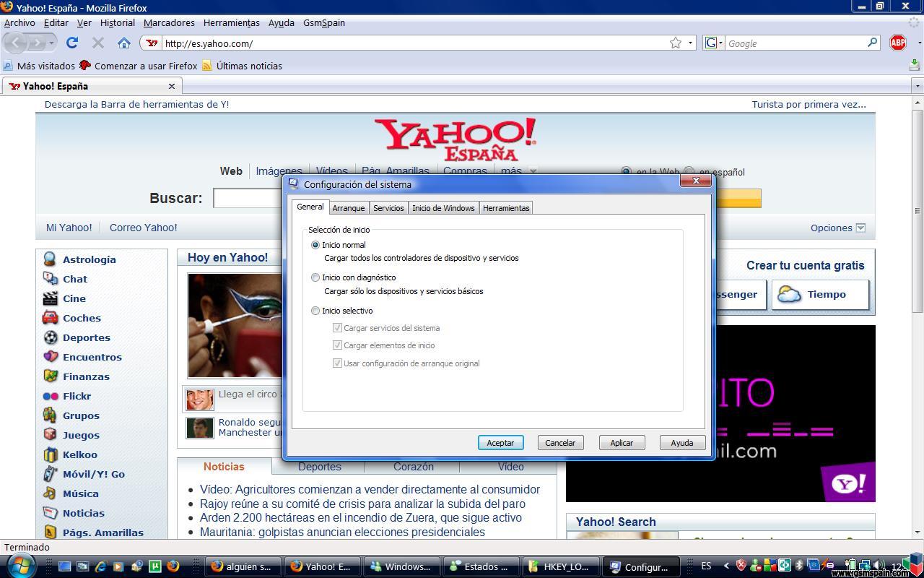Click the Ayuda button in dialog
This screenshot has height=578, width=924.
point(682,442)
